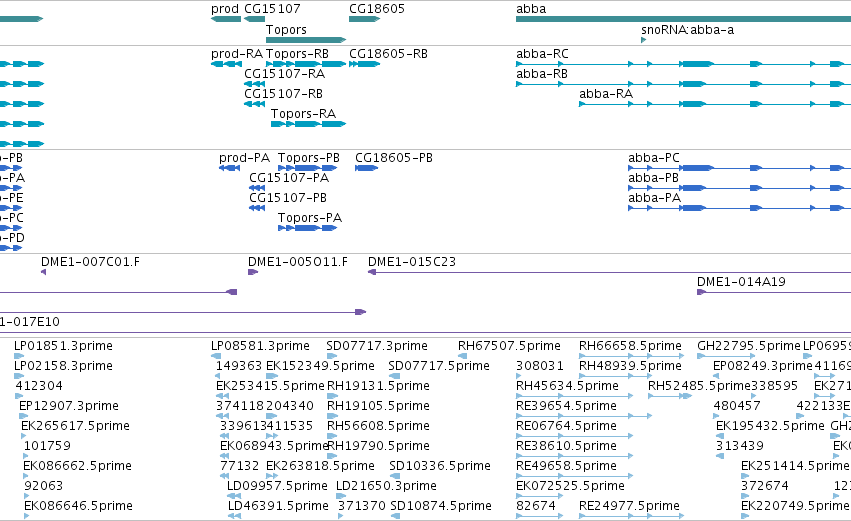The height and width of the screenshot is (521, 851).
Task: Click the Topors-RA transcript label
Action: [x=303, y=114]
